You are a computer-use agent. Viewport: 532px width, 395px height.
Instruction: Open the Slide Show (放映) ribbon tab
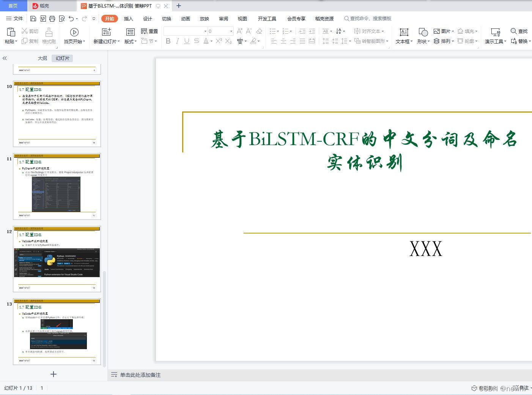[x=205, y=19]
